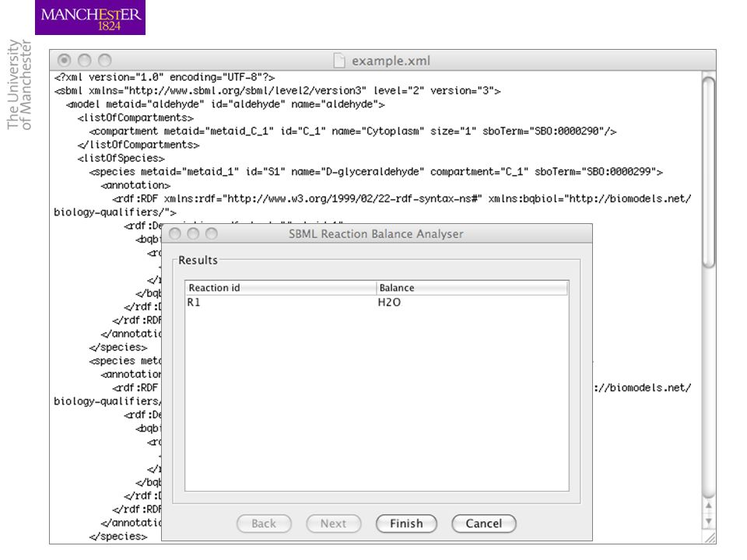Click the Finish button

pyautogui.click(x=406, y=523)
